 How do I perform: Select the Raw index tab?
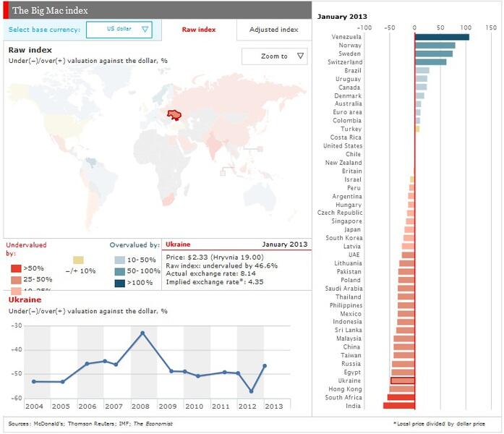[x=199, y=30]
